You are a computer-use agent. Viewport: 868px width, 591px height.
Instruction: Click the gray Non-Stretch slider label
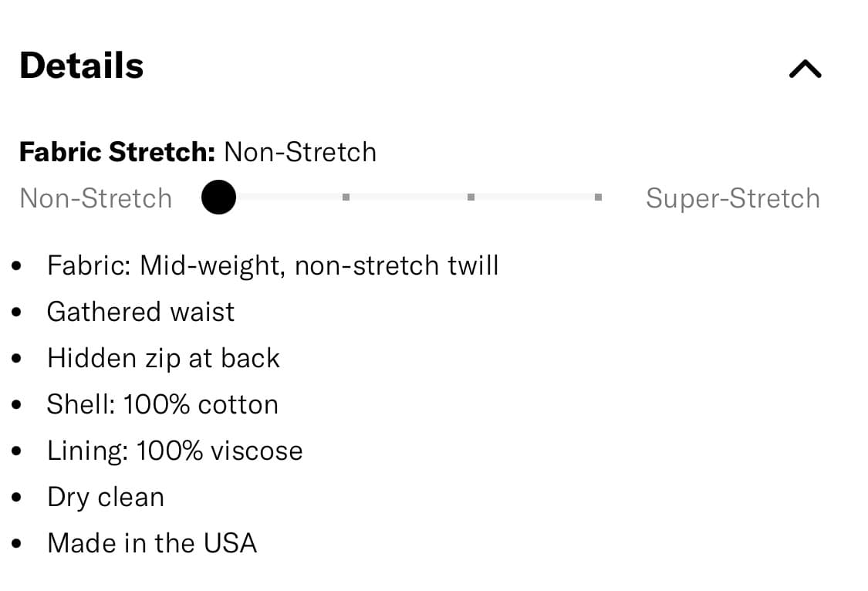96,198
